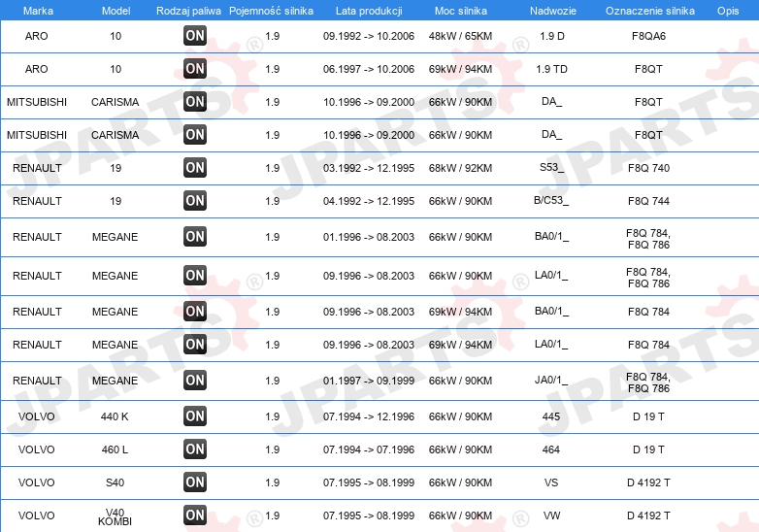This screenshot has width=759, height=532.
Task: Select the Moc silnika column header
Action: click(461, 11)
